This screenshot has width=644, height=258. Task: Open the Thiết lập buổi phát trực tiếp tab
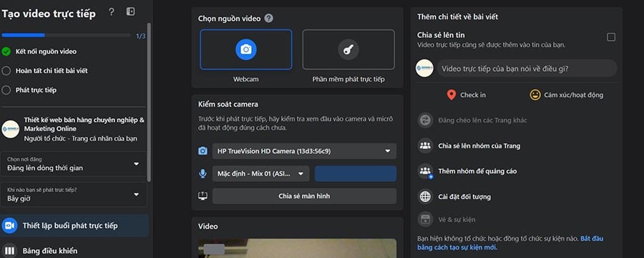pyautogui.click(x=74, y=226)
